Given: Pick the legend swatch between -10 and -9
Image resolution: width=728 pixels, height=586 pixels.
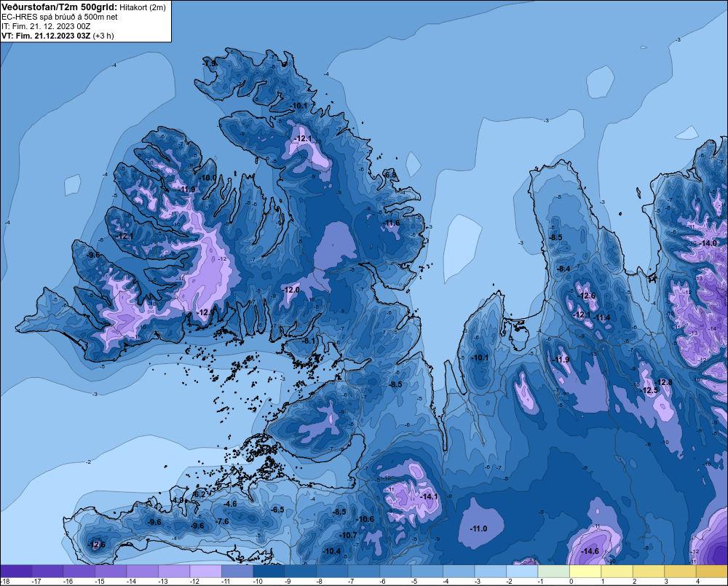Looking at the screenshot, I should tap(269, 571).
